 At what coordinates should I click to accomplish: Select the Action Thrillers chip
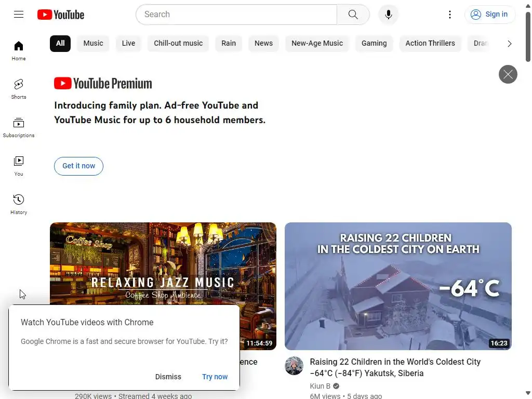point(430,44)
